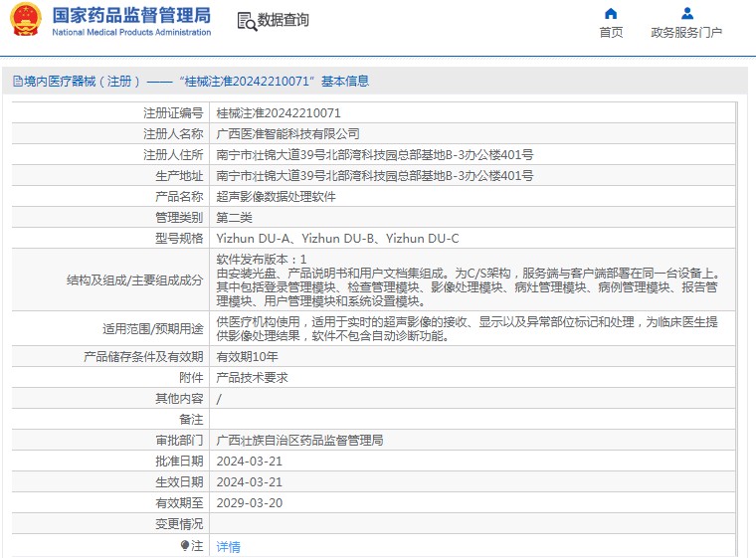Click the national emblem logo icon
The height and width of the screenshot is (558, 756).
tap(26, 19)
